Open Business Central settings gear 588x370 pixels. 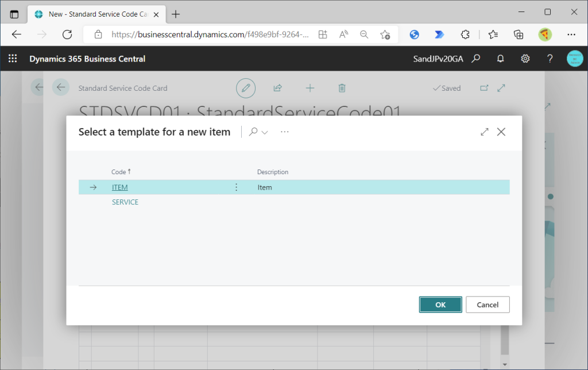(525, 59)
